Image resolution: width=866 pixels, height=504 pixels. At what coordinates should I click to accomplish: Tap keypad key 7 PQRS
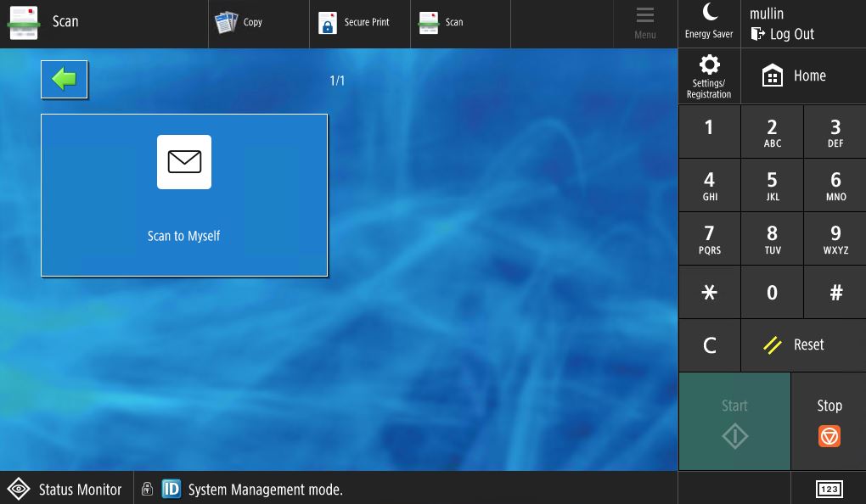click(709, 238)
